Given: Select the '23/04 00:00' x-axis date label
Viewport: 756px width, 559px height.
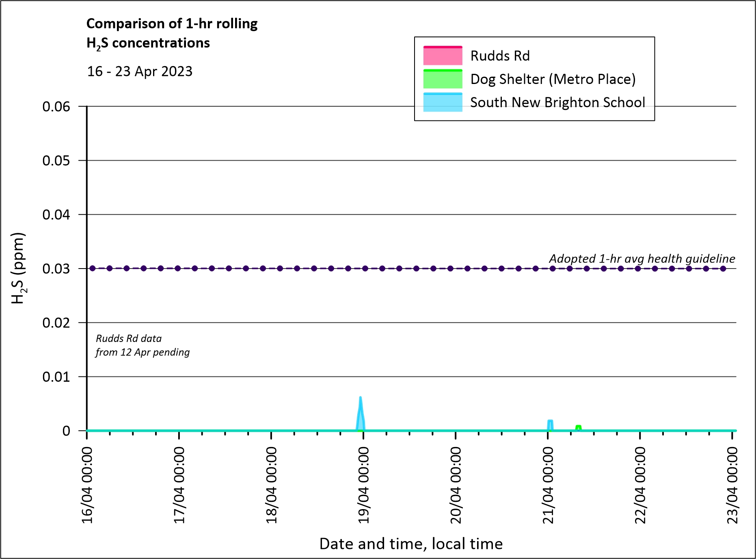Looking at the screenshot, I should click(x=732, y=485).
